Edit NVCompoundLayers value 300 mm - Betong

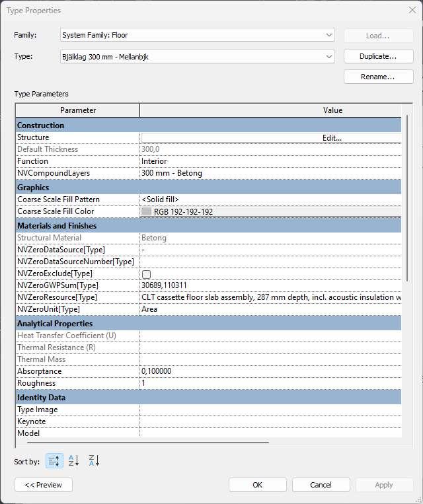271,173
